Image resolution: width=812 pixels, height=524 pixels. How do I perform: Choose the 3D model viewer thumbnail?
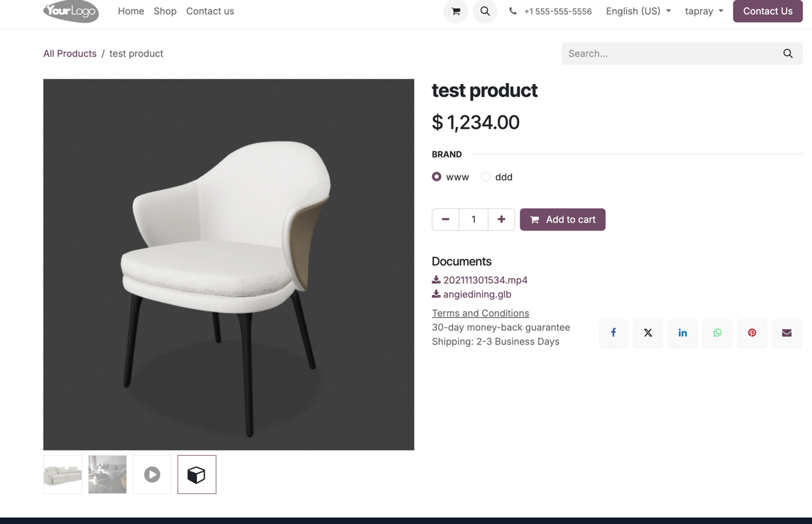pyautogui.click(x=196, y=474)
